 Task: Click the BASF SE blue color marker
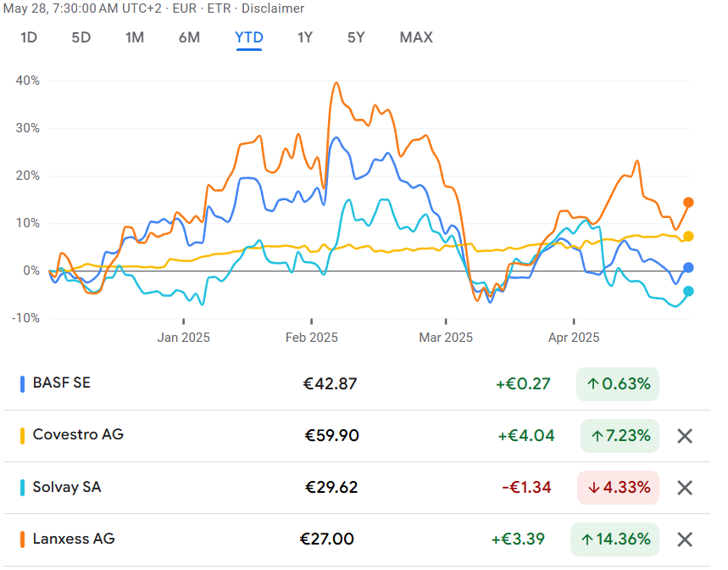pyautogui.click(x=22, y=384)
